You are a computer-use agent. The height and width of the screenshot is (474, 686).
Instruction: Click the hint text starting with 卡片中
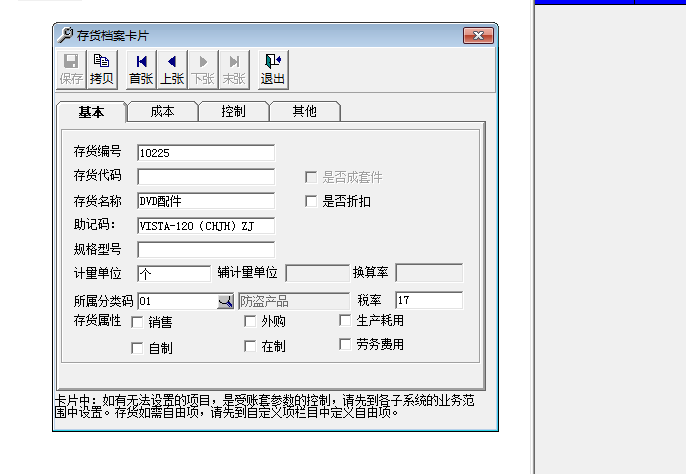(265, 406)
